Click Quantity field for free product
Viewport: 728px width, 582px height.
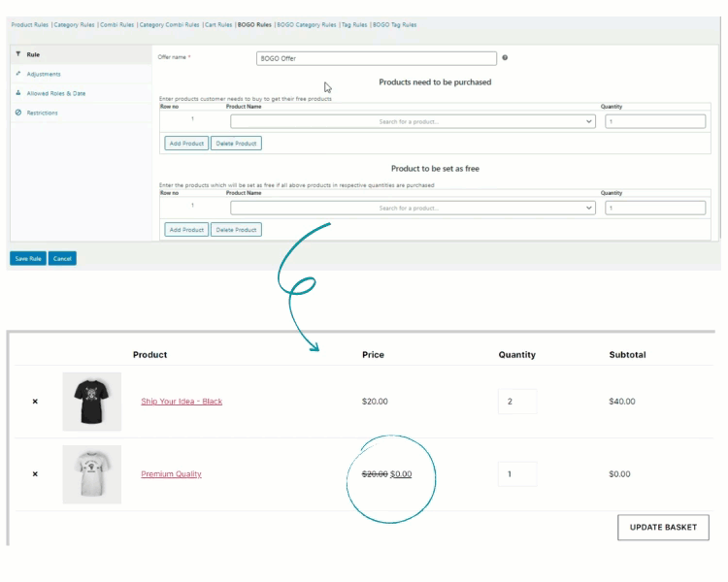[655, 208]
